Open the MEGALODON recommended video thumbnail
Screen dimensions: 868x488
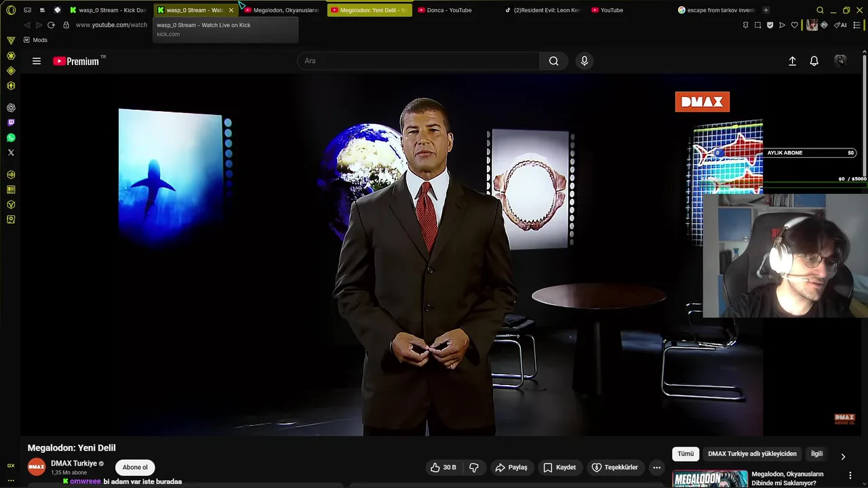point(710,479)
